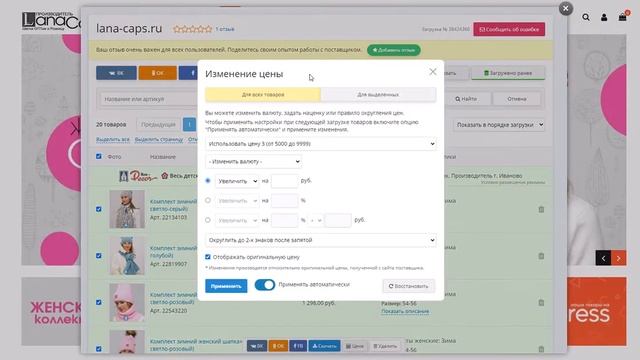Image resolution: width=640 pixels, height=360 pixels.
Task: Open the 1 отзыв reviews link
Action: (x=225, y=29)
